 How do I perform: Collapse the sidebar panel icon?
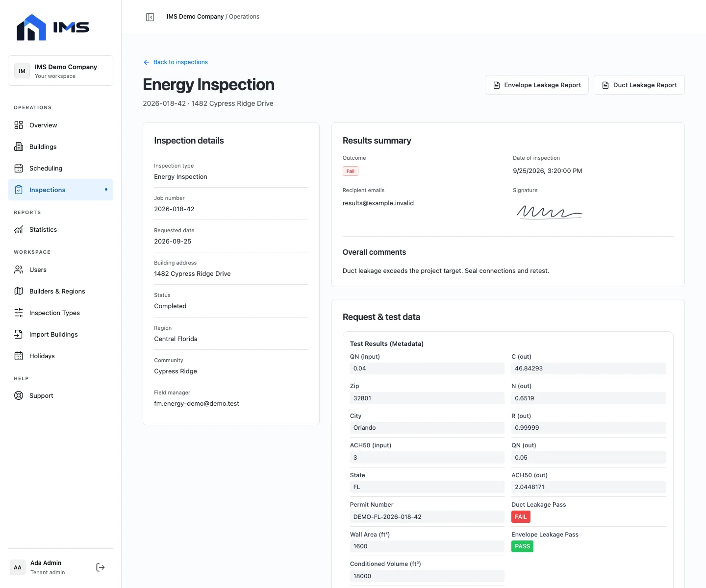[150, 17]
